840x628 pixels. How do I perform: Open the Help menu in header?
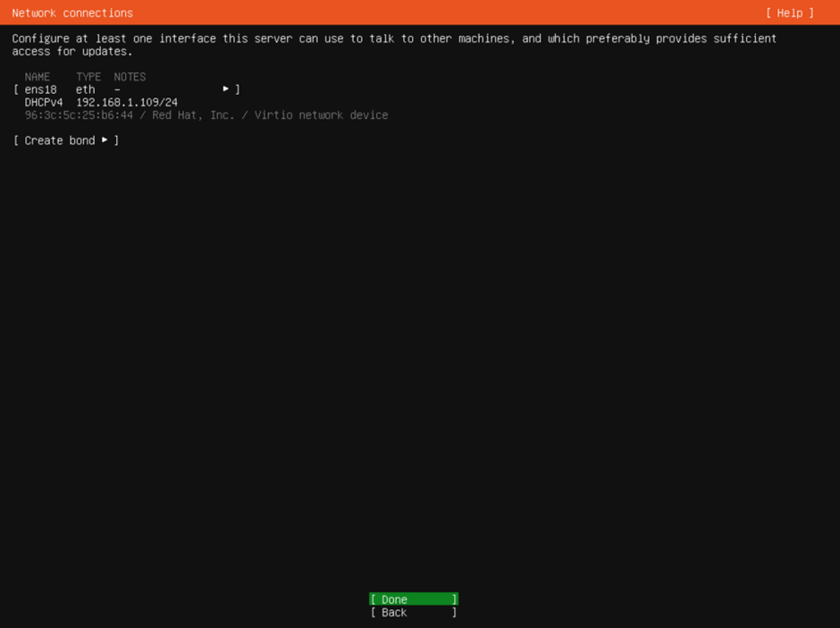790,13
